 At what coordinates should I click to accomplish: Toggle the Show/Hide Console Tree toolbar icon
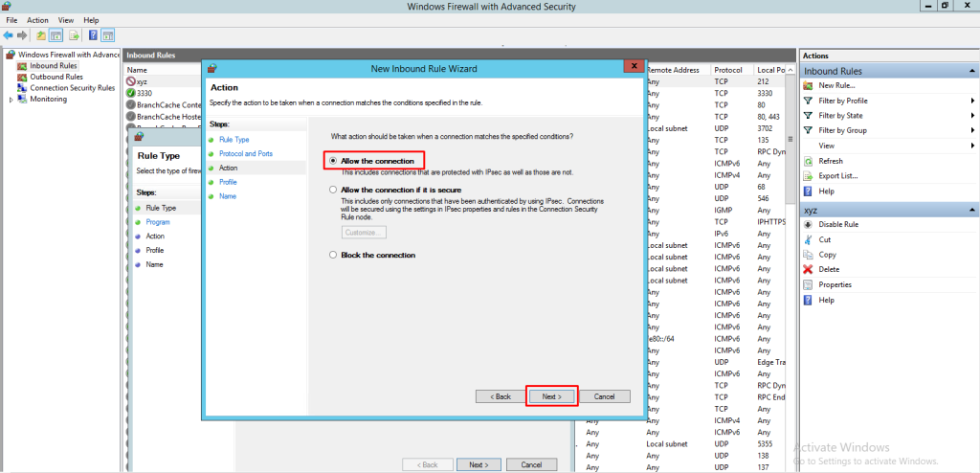tap(56, 35)
